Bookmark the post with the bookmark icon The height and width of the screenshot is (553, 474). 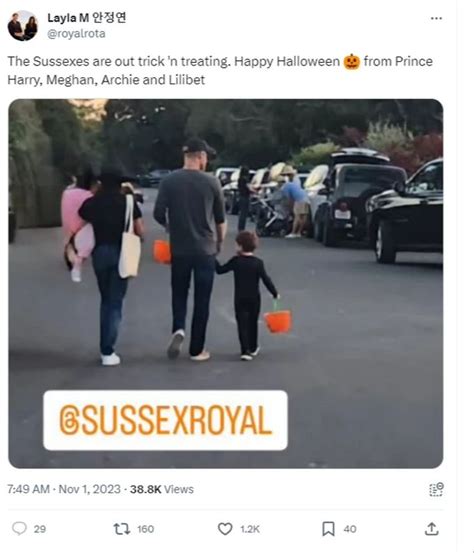tap(328, 529)
